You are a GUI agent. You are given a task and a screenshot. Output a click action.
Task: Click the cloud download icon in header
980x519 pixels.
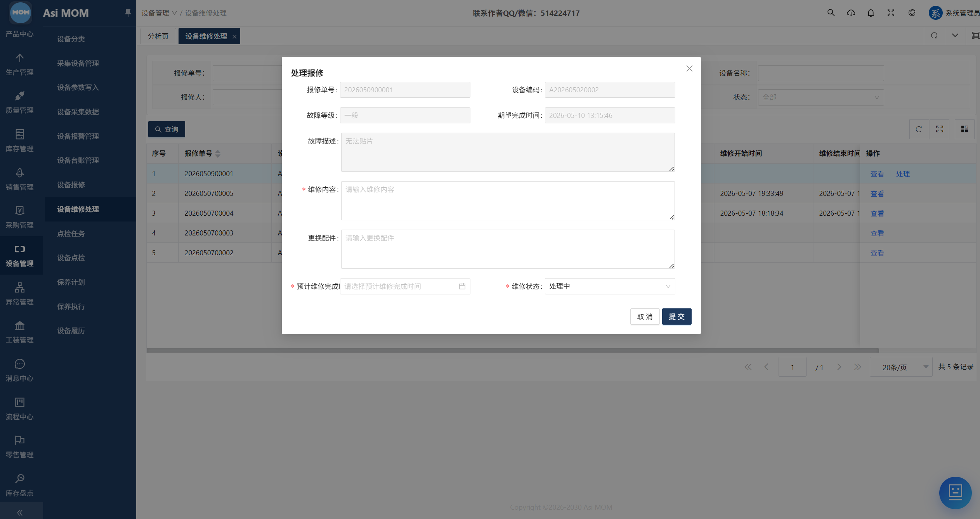(851, 13)
